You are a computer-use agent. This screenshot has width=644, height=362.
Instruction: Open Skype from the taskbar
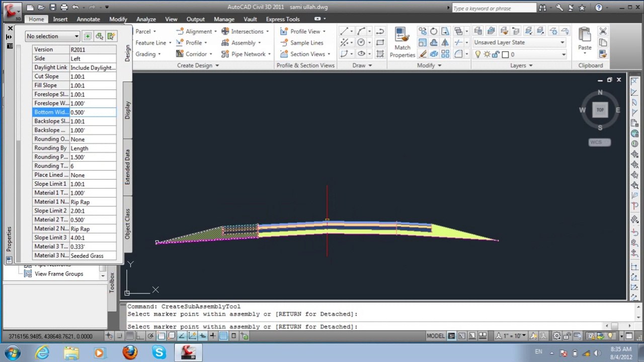coord(159,352)
